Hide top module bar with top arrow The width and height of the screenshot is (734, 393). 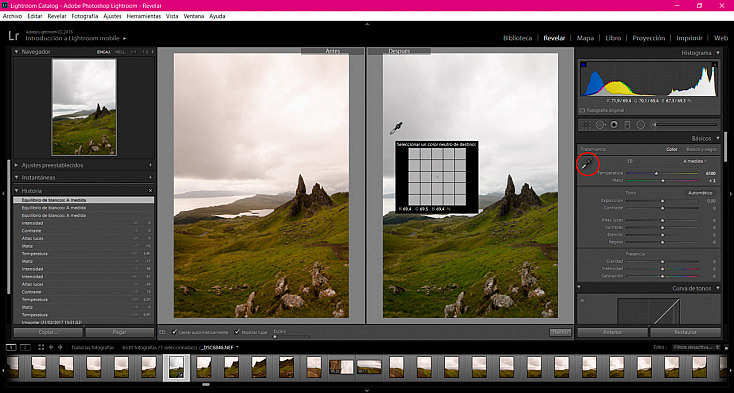[x=367, y=24]
